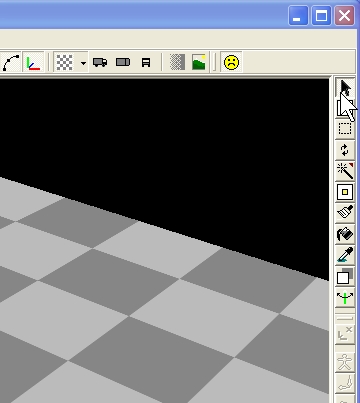Select the magic wand tool

pos(345,171)
